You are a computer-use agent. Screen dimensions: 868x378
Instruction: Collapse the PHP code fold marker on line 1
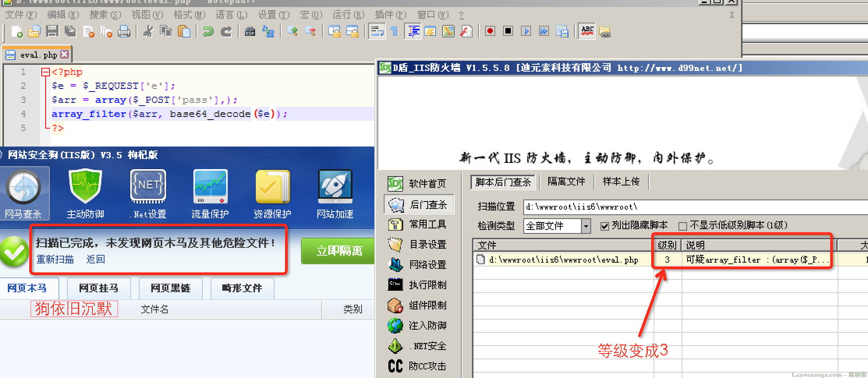[46, 72]
